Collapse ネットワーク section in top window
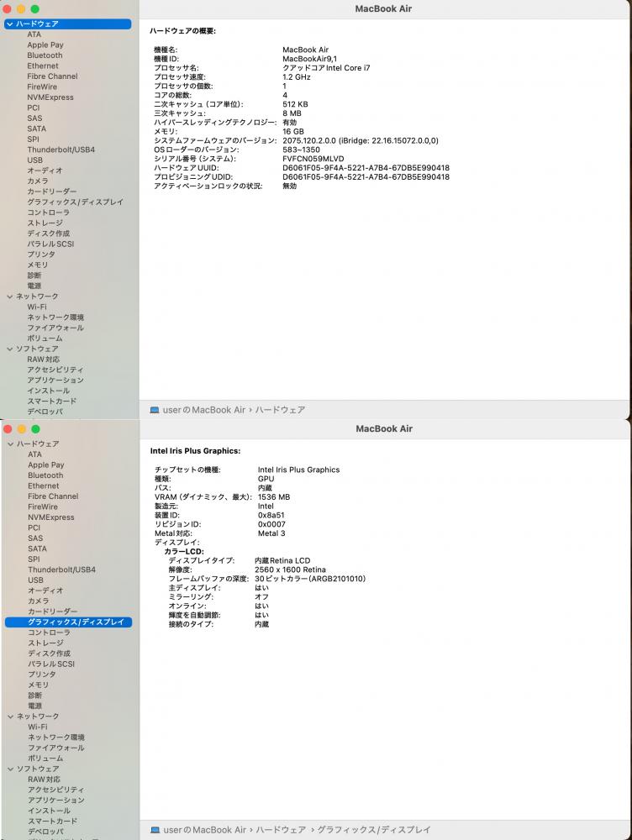This screenshot has width=632, height=840. [9, 297]
